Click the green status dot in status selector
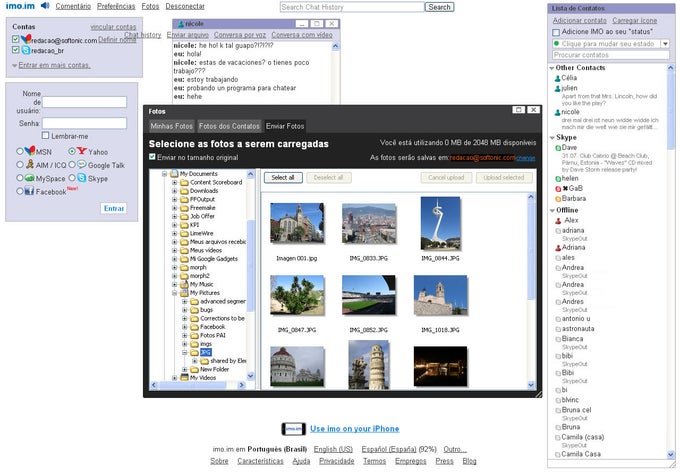The width and height of the screenshot is (680, 475). coord(556,43)
